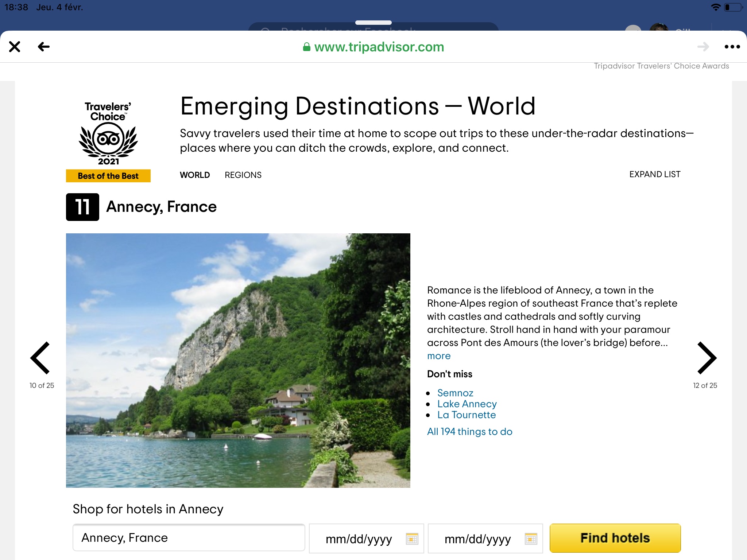Select the WORLD tab
The height and width of the screenshot is (560, 747).
coord(195,175)
